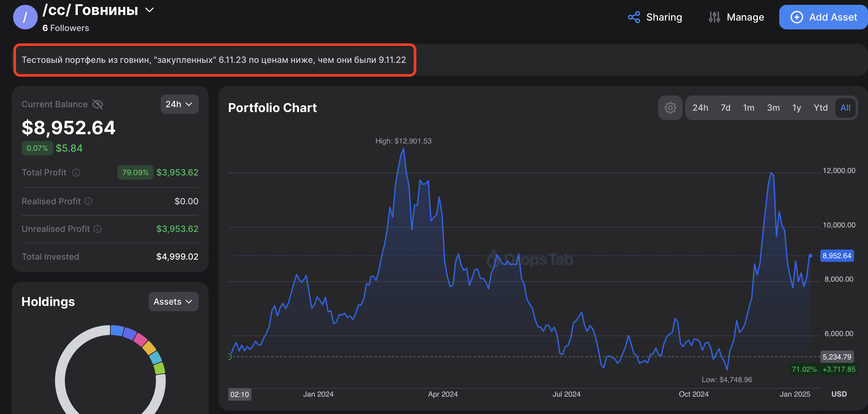Click Realised Profit info icon
Image resolution: width=868 pixels, height=414 pixels.
(88, 201)
